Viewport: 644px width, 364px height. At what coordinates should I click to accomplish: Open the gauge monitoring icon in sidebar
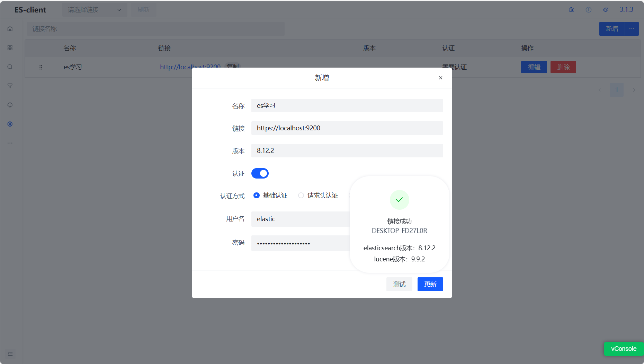coord(10,105)
